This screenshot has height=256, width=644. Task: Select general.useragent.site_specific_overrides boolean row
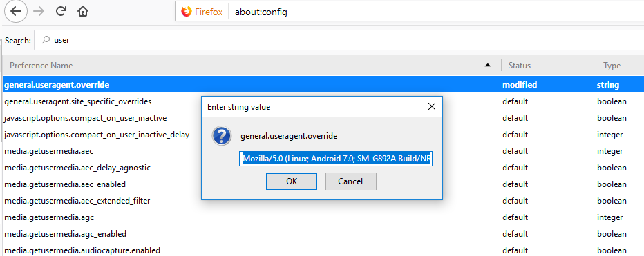pyautogui.click(x=323, y=101)
